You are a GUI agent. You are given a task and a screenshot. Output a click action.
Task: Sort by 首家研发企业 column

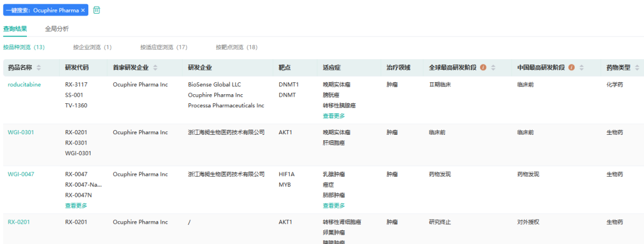coord(156,68)
